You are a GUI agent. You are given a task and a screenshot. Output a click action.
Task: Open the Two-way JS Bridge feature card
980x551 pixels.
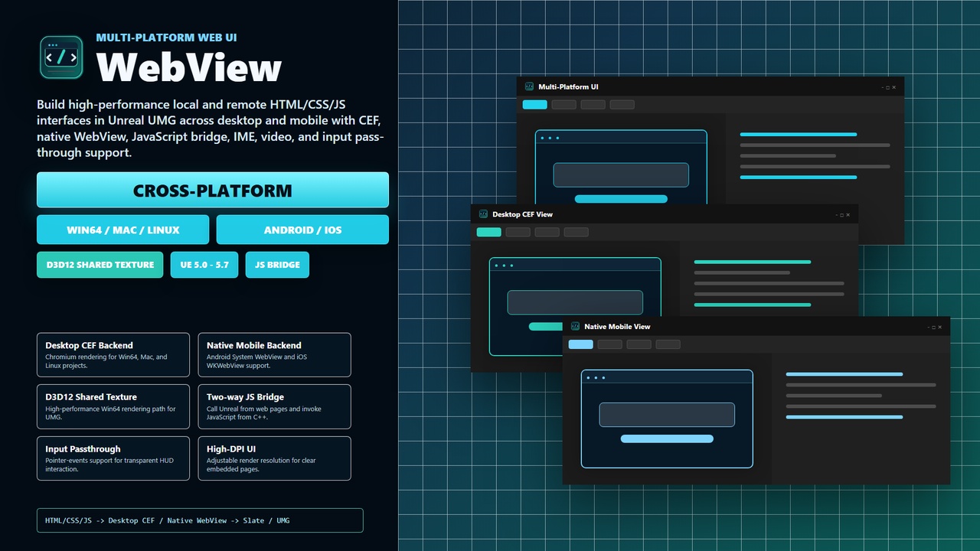pyautogui.click(x=275, y=406)
